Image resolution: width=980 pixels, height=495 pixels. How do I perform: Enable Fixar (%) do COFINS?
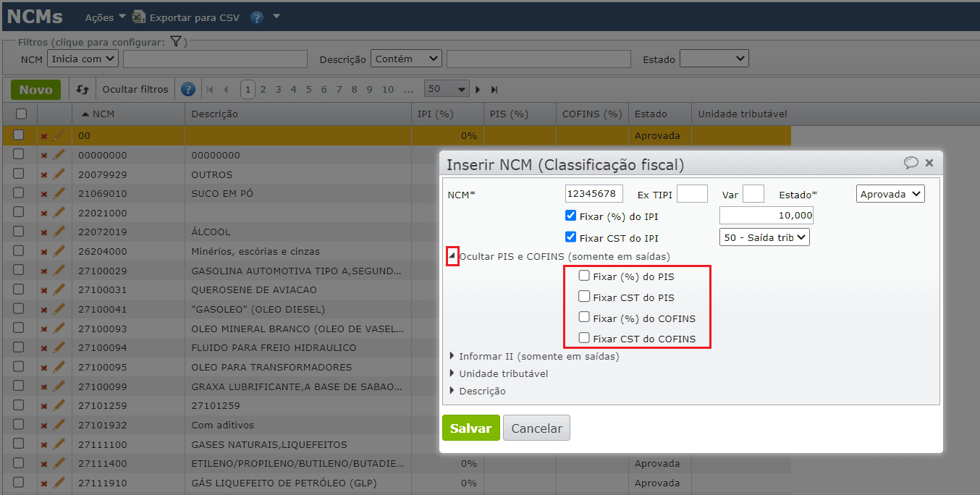(584, 318)
